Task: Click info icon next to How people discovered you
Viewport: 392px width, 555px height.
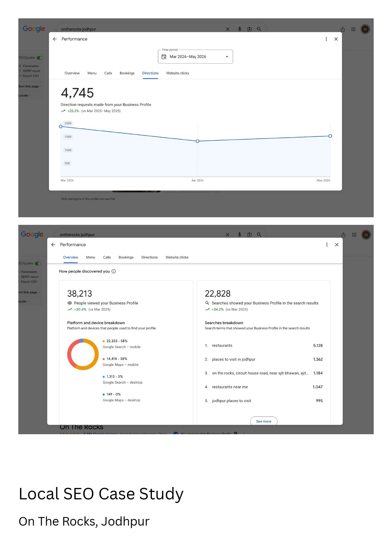Action: pos(114,271)
